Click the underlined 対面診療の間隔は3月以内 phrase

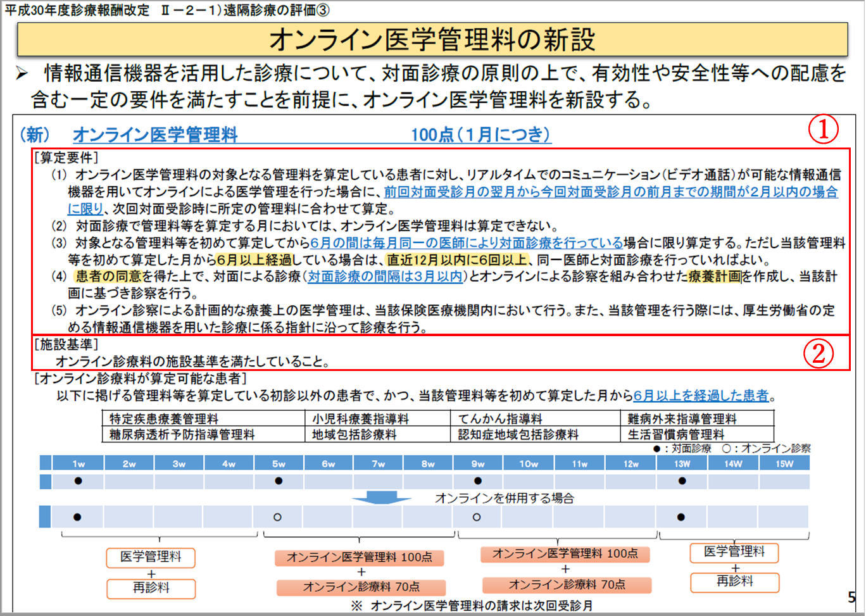click(x=385, y=276)
